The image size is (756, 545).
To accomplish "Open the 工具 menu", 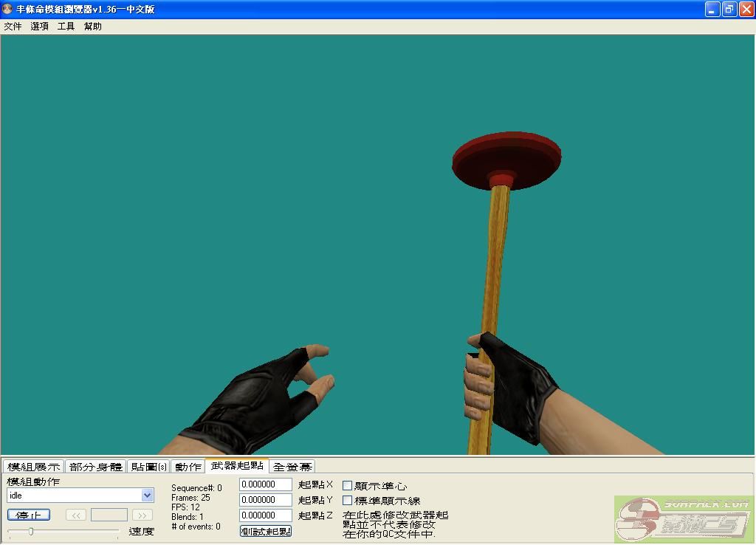I will [66, 27].
